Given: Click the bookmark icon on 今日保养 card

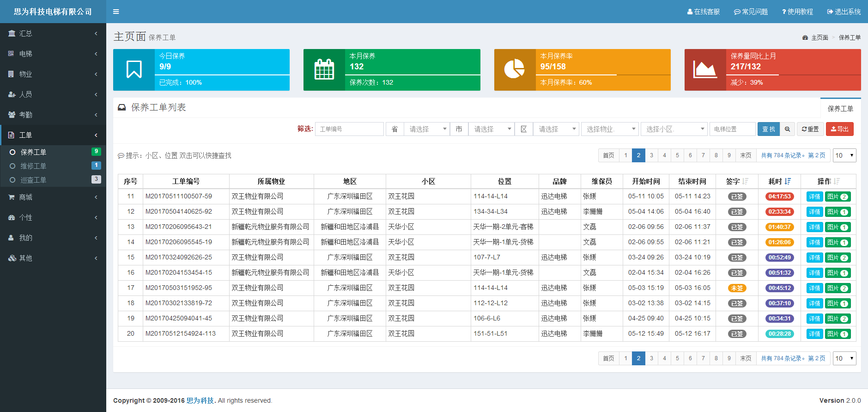Looking at the screenshot, I should (134, 69).
